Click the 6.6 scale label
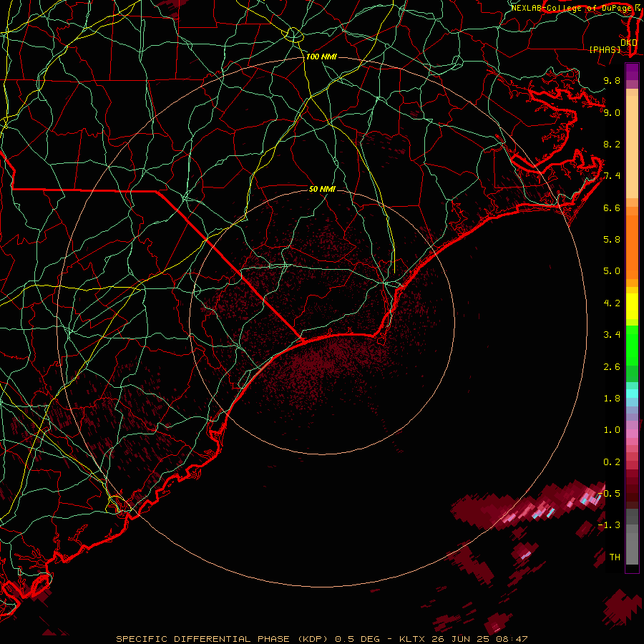Image resolution: width=644 pixels, height=644 pixels. point(612,208)
